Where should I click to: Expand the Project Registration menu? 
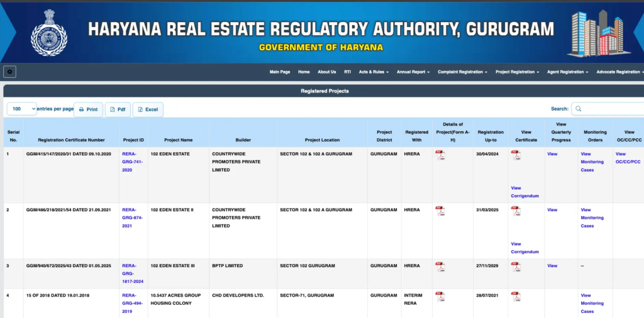point(517,72)
